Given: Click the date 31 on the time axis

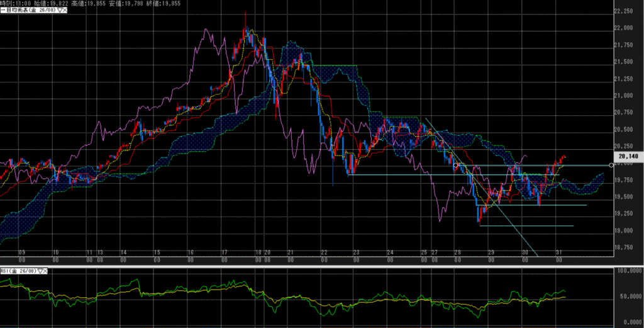Looking at the screenshot, I should 558,252.
